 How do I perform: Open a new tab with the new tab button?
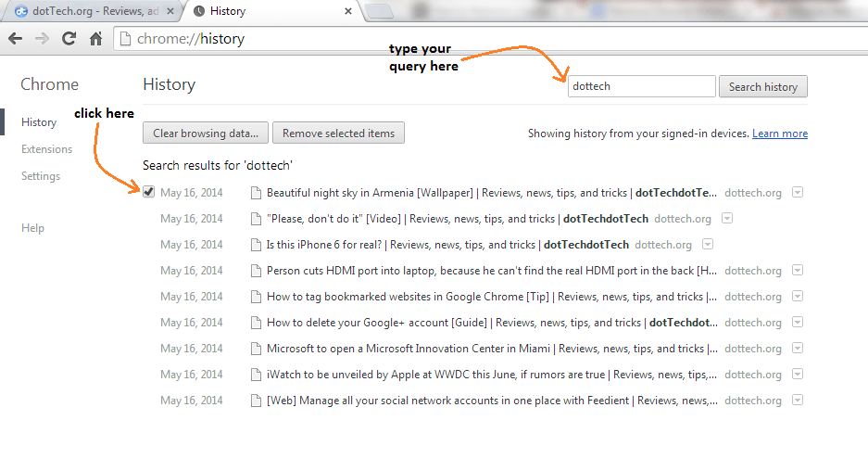click(380, 11)
